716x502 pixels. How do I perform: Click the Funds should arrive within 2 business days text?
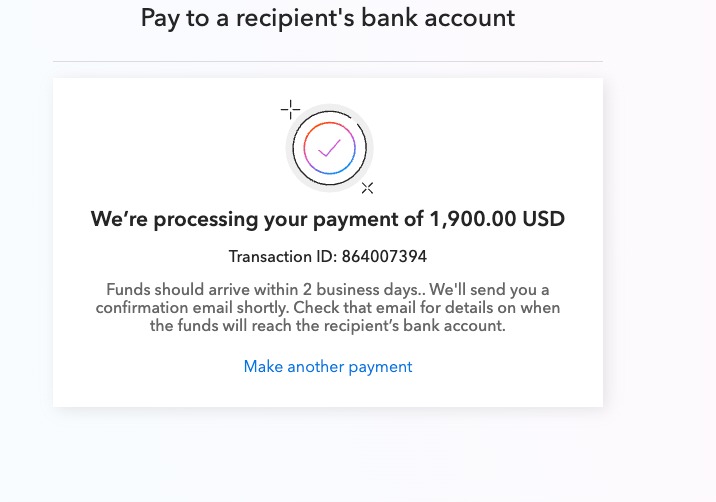pos(263,290)
